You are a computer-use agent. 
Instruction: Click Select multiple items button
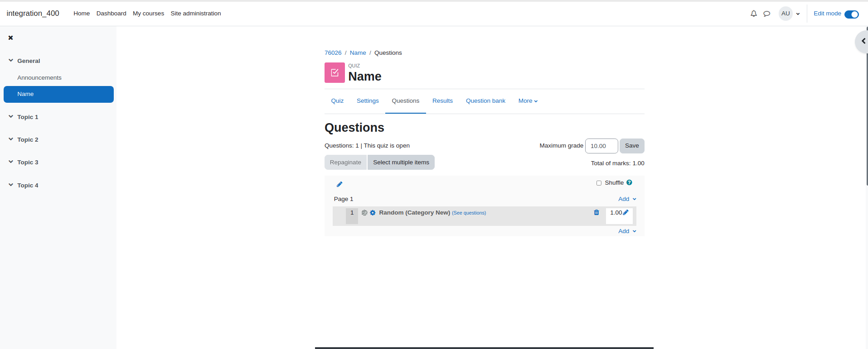[x=401, y=163]
